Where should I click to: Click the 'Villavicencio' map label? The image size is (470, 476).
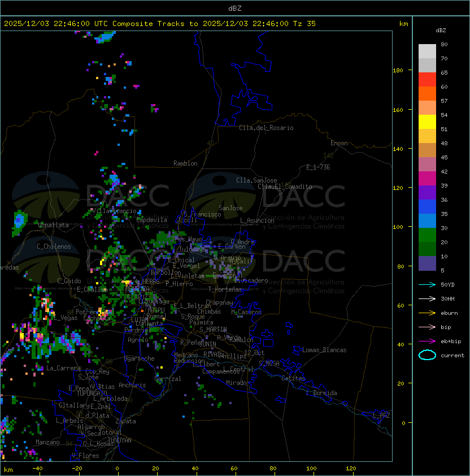coord(114,211)
